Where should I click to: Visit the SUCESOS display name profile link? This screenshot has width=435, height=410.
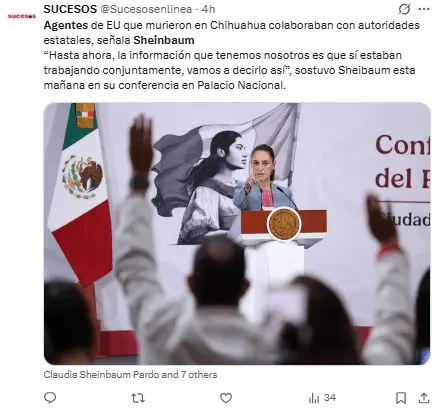click(x=70, y=9)
